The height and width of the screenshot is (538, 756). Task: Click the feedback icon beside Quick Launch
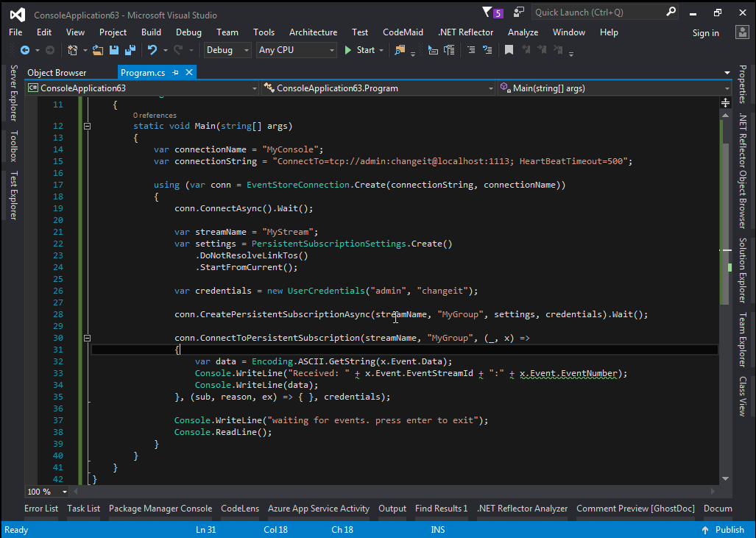[x=519, y=12]
